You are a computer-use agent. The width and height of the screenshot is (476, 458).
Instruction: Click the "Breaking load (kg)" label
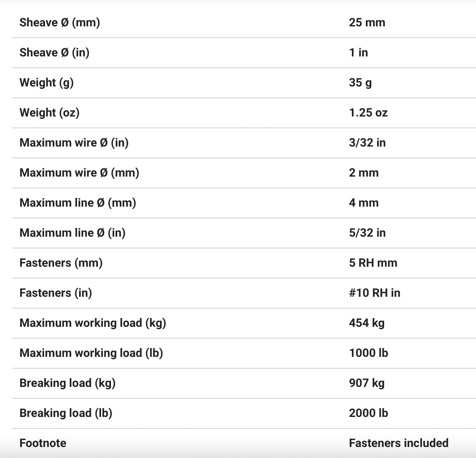67,383
